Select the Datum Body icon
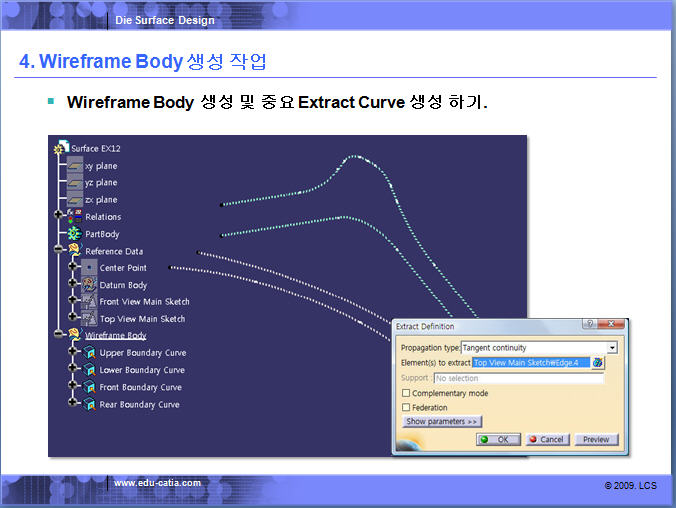 point(89,285)
